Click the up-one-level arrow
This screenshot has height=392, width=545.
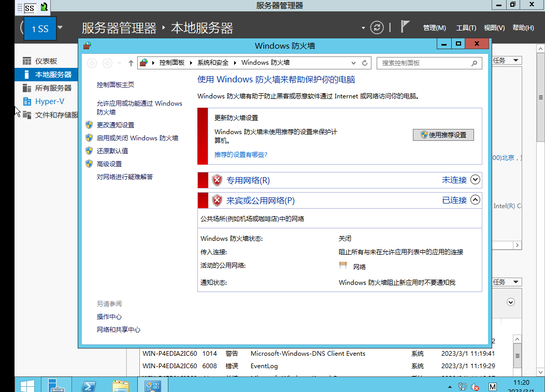click(131, 63)
